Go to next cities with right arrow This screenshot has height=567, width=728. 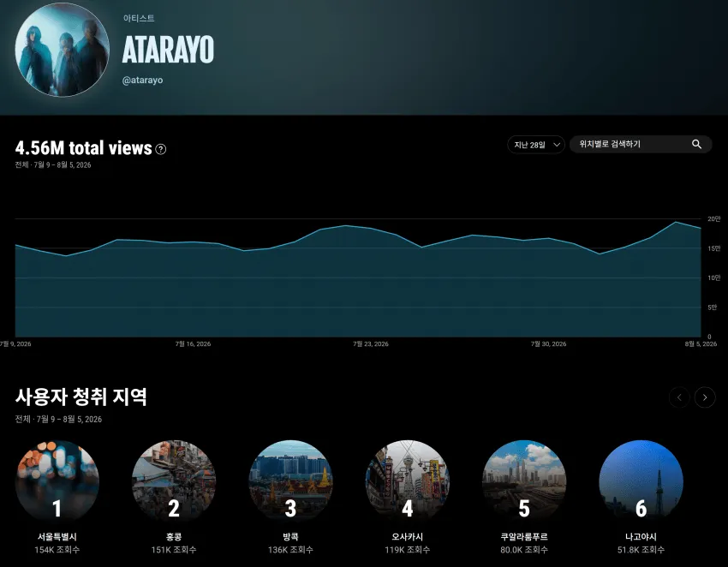point(705,397)
